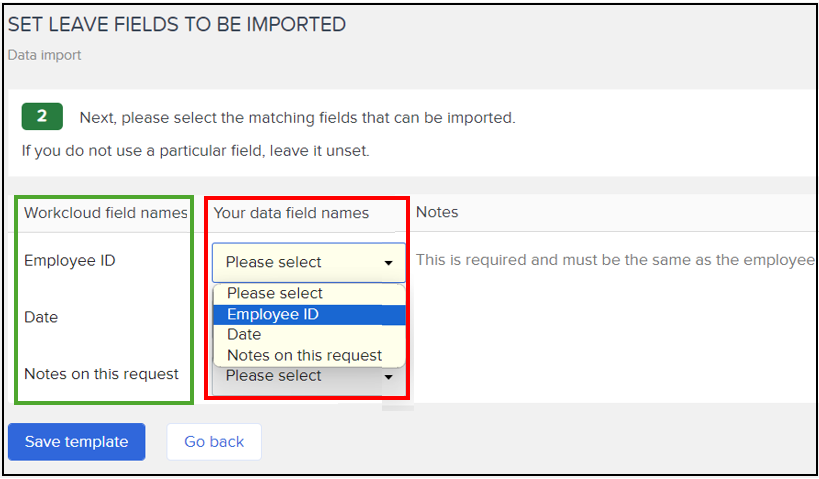Image resolution: width=819 pixels, height=479 pixels.
Task: Open the Employee ID field dropdown
Action: (x=309, y=262)
